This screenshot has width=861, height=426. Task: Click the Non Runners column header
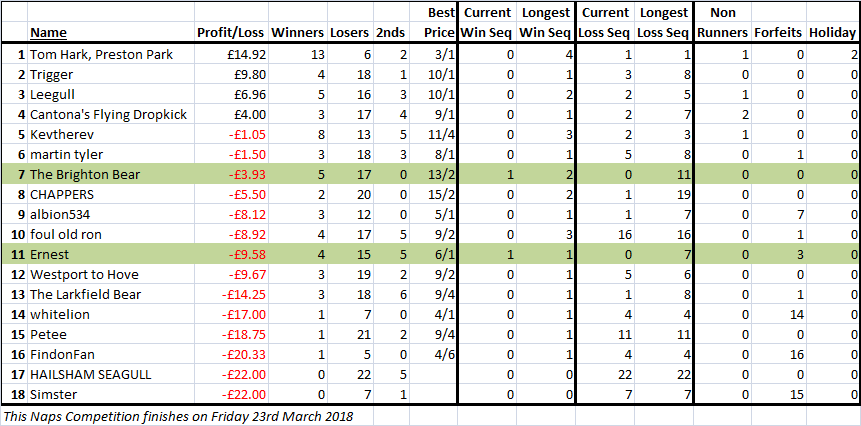[723, 23]
